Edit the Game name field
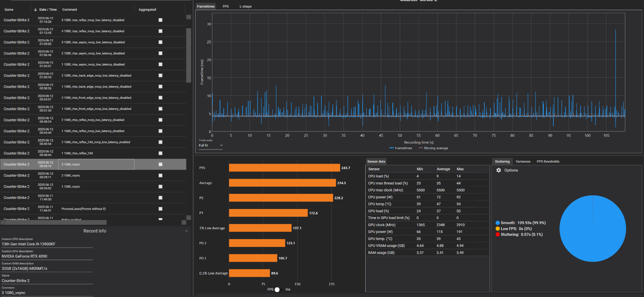The width and height of the screenshot is (644, 297). click(47, 281)
